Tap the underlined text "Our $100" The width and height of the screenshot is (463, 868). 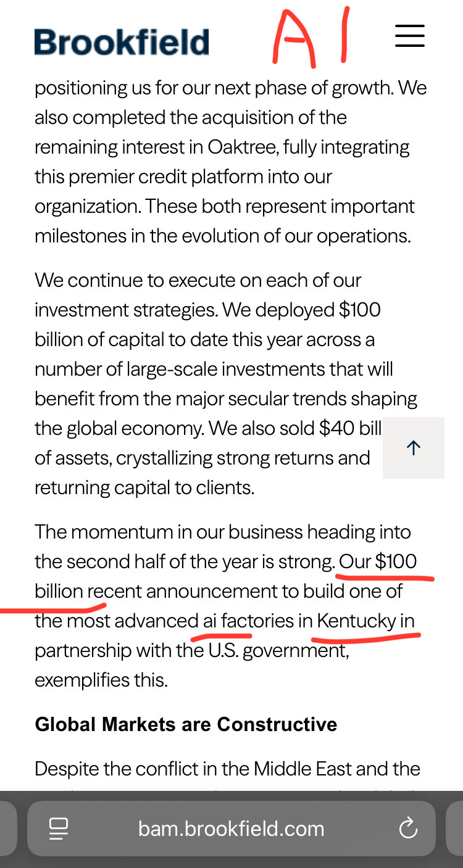[x=378, y=561]
